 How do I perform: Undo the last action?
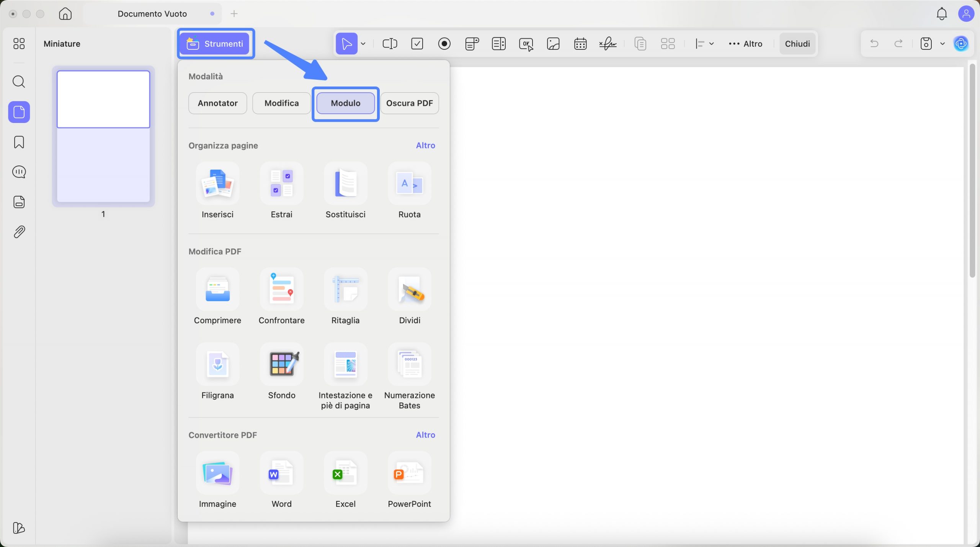tap(874, 43)
